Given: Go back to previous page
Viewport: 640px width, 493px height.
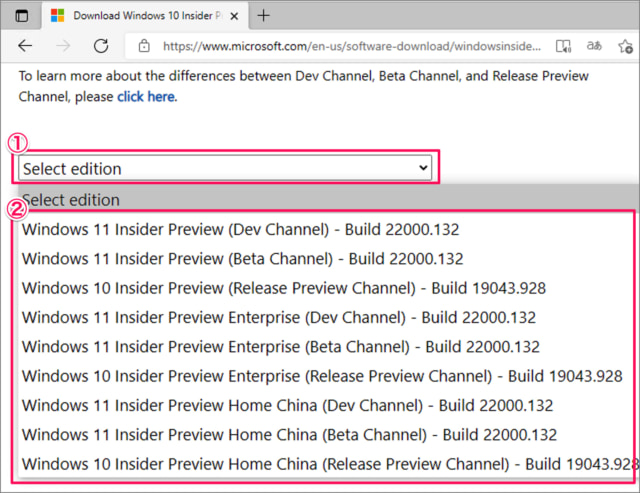Looking at the screenshot, I should 25,46.
